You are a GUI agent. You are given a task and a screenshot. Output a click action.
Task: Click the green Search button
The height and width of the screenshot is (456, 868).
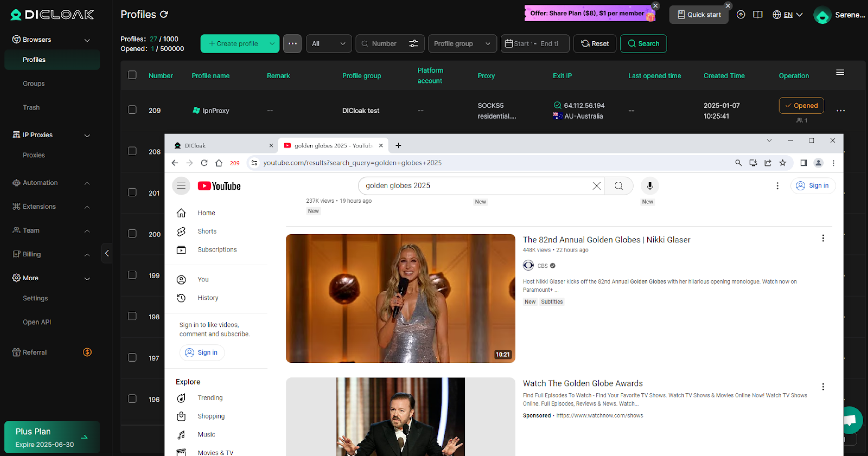[x=643, y=43]
